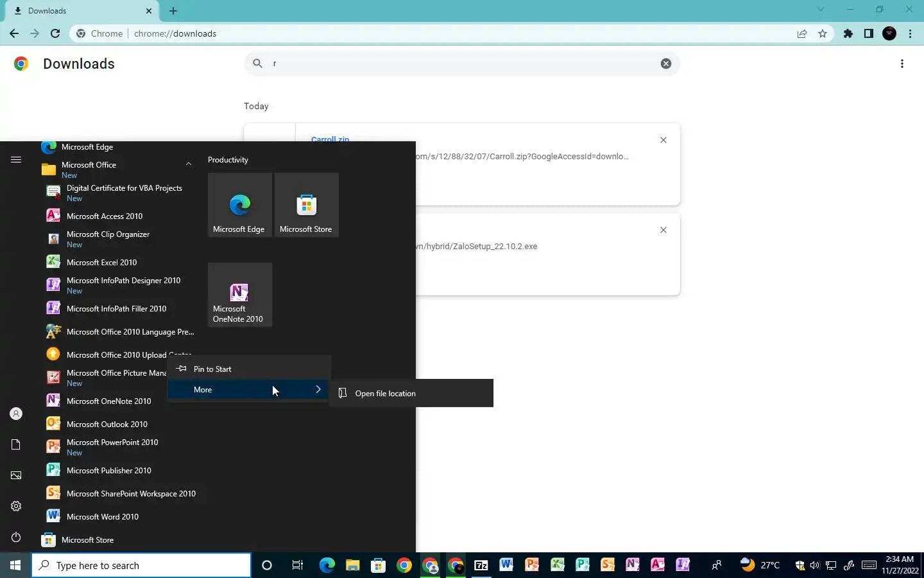924x578 pixels.
Task: Open Microsoft Office 2010 Upload Center
Action: (x=119, y=355)
